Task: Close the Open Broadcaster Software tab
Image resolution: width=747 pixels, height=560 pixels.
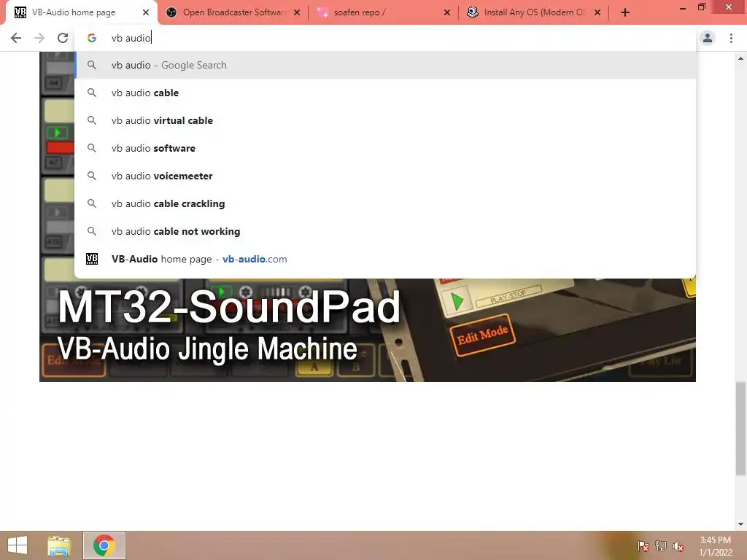Action: [x=297, y=13]
